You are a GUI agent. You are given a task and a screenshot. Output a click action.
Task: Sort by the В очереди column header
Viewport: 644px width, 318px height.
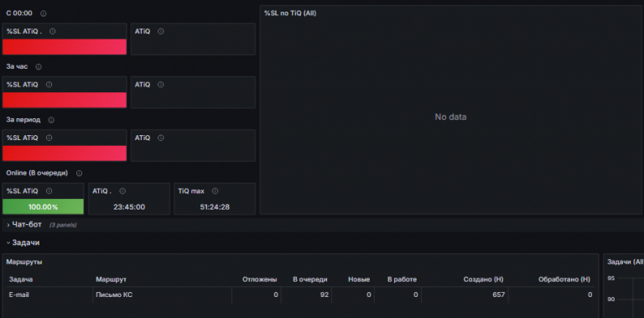[x=310, y=279]
